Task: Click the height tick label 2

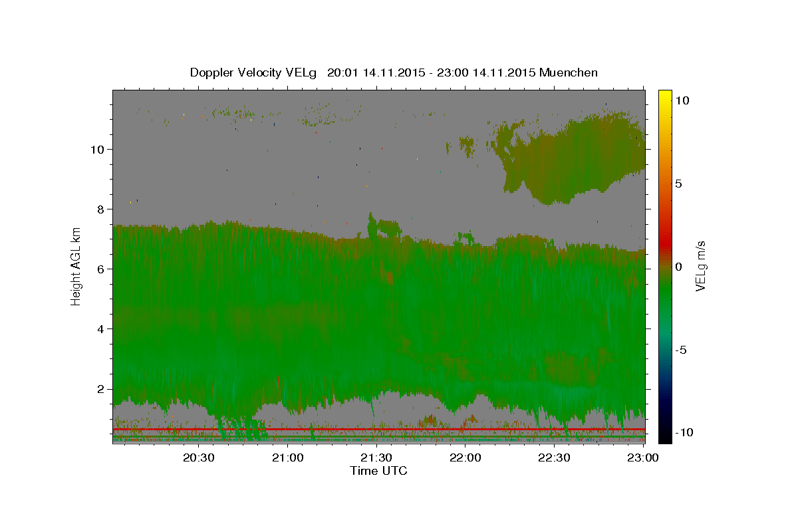Action: coord(102,389)
